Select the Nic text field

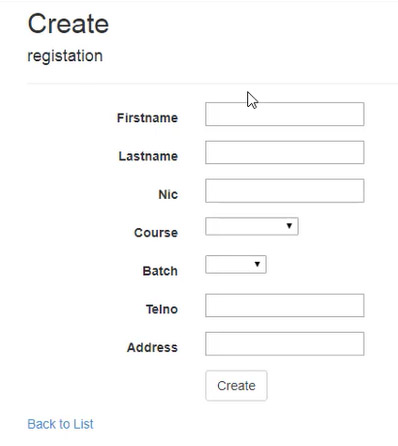pos(285,191)
